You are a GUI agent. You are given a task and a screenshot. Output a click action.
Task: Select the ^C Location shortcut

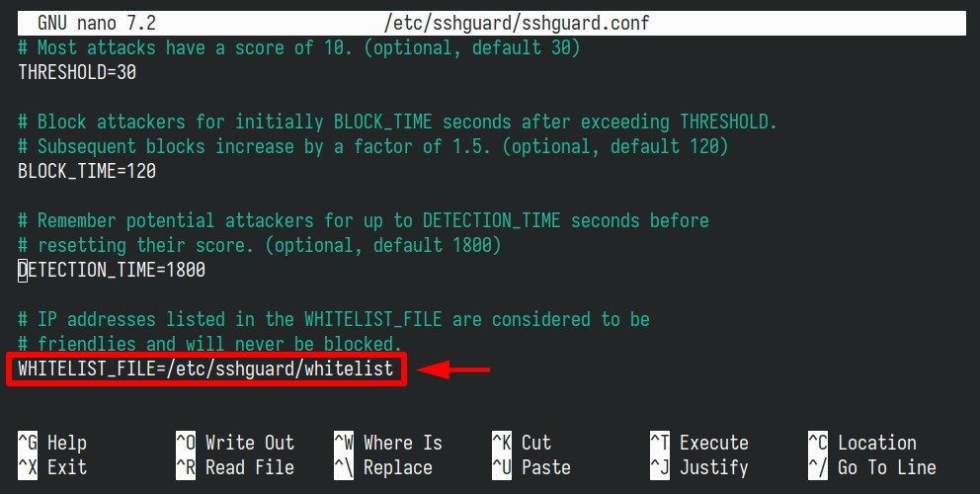pyautogui.click(x=862, y=443)
